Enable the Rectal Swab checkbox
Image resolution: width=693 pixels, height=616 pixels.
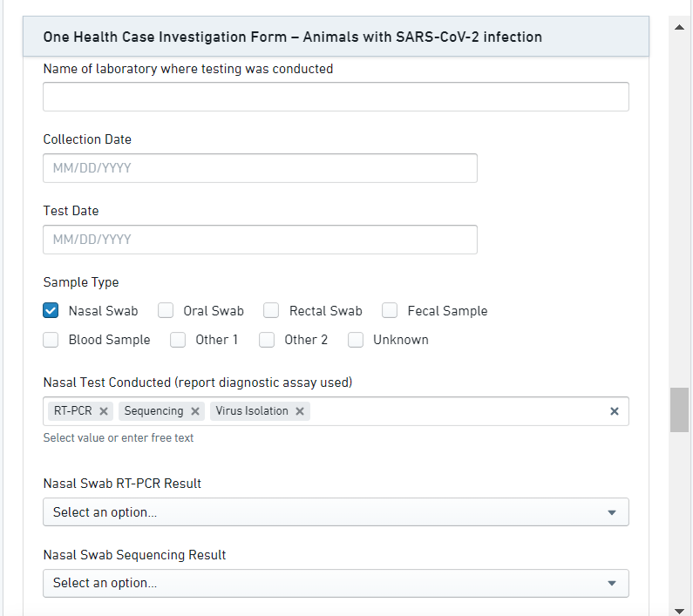pyautogui.click(x=272, y=311)
